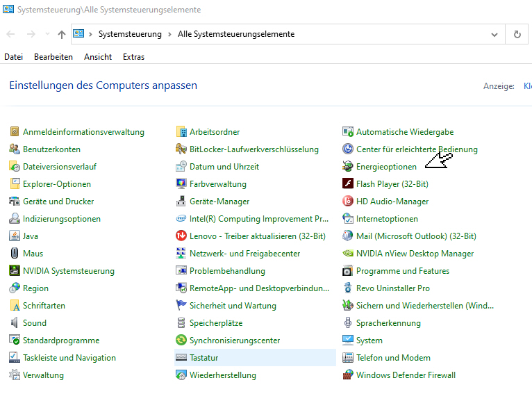Open Verwaltung link

pos(43,375)
